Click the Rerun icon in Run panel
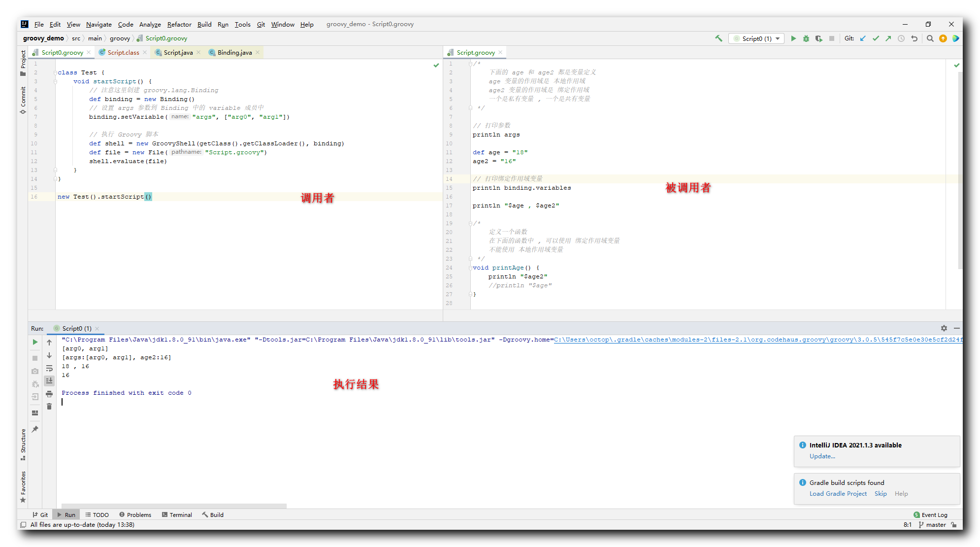Image resolution: width=980 pixels, height=547 pixels. 35,342
